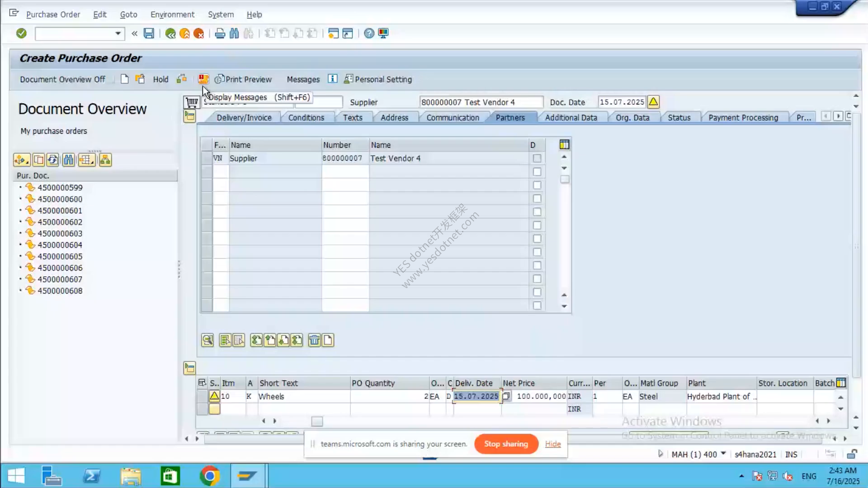Tick the last checkbox in partners table

(537, 305)
